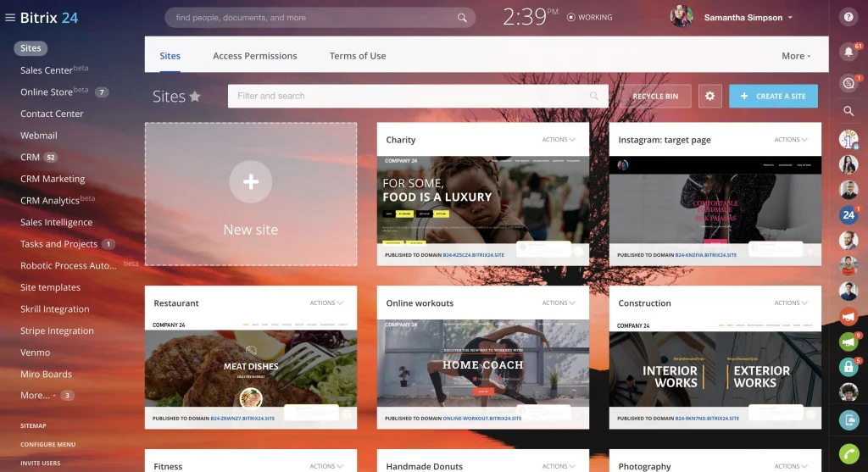Screen dimensions: 868x472
Task: Open the Recycle Bin
Action: [x=655, y=97]
